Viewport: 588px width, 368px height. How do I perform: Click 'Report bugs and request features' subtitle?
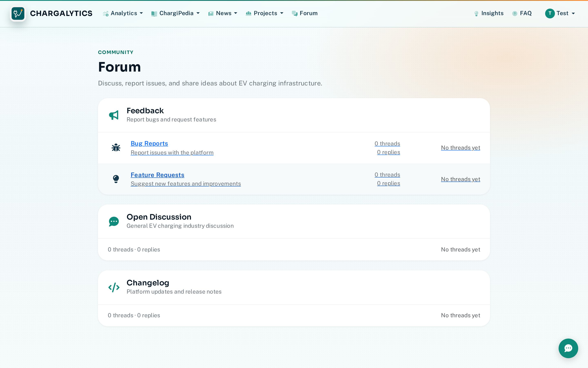click(x=171, y=120)
